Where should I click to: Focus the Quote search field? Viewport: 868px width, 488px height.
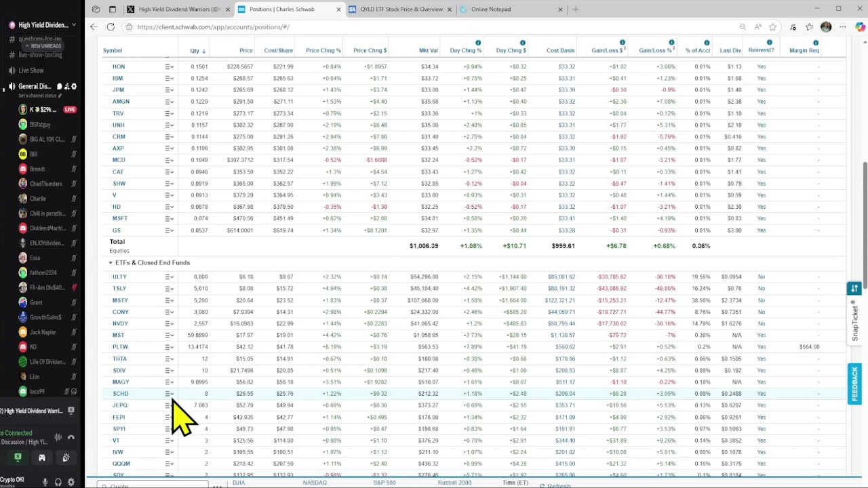[x=153, y=485]
